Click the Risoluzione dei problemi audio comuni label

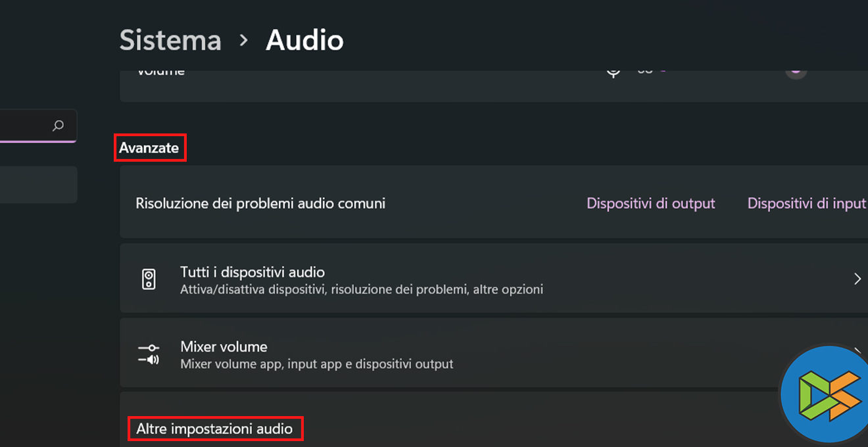[x=260, y=204]
